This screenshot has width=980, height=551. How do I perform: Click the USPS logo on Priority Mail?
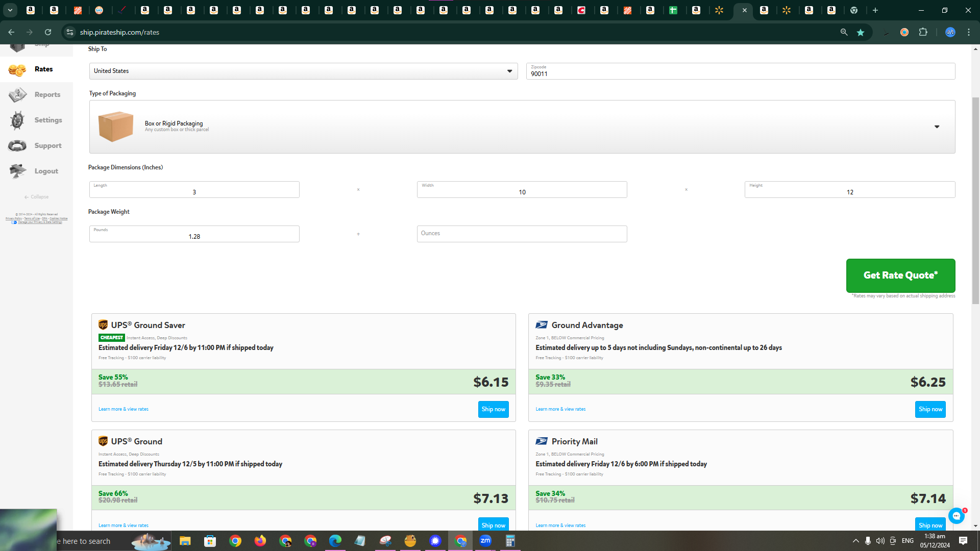[542, 441]
